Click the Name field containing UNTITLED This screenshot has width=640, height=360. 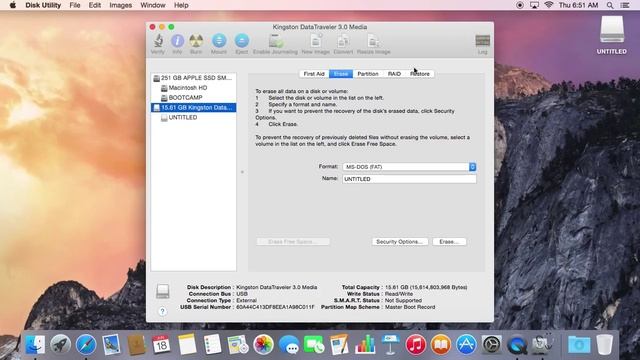point(409,179)
